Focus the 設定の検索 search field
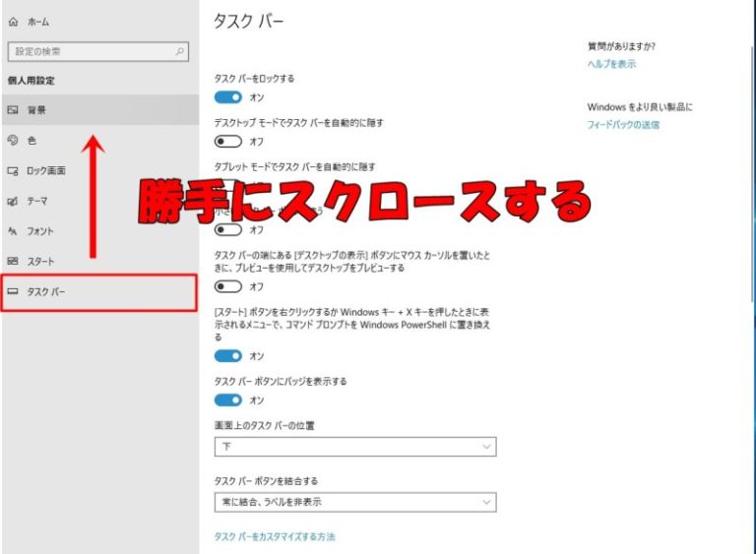 (97, 51)
